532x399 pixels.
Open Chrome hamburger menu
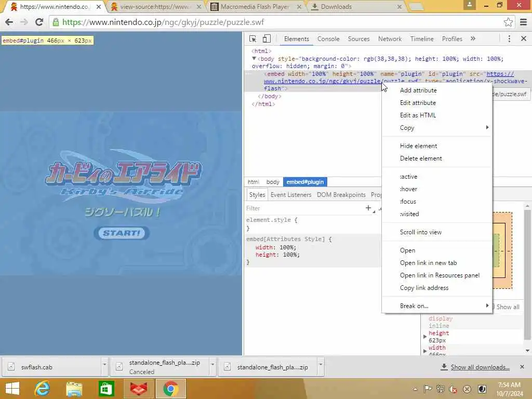pyautogui.click(x=524, y=22)
